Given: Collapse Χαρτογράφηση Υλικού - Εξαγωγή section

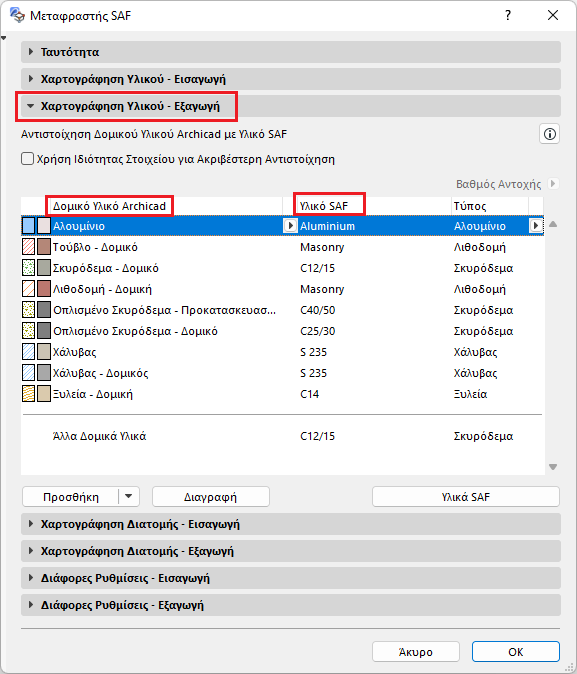Looking at the screenshot, I should click(291, 106).
